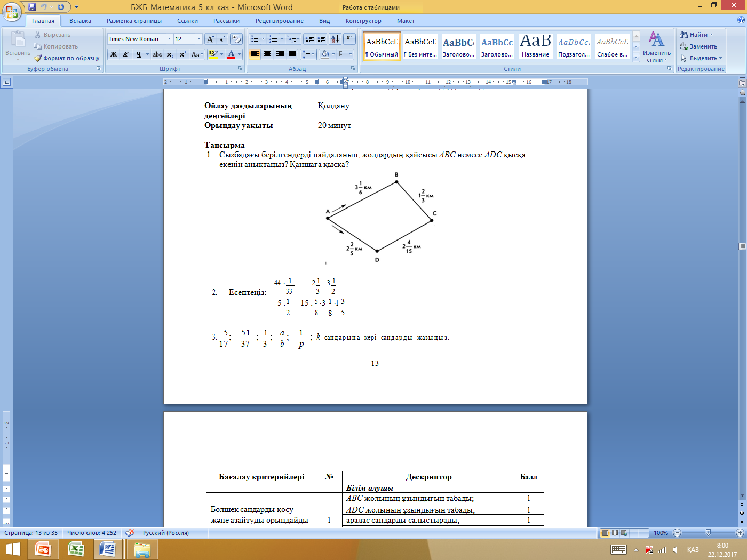Click the Find (Найти) binoculars button
Viewport: 747px width, 560px height.
click(x=696, y=35)
